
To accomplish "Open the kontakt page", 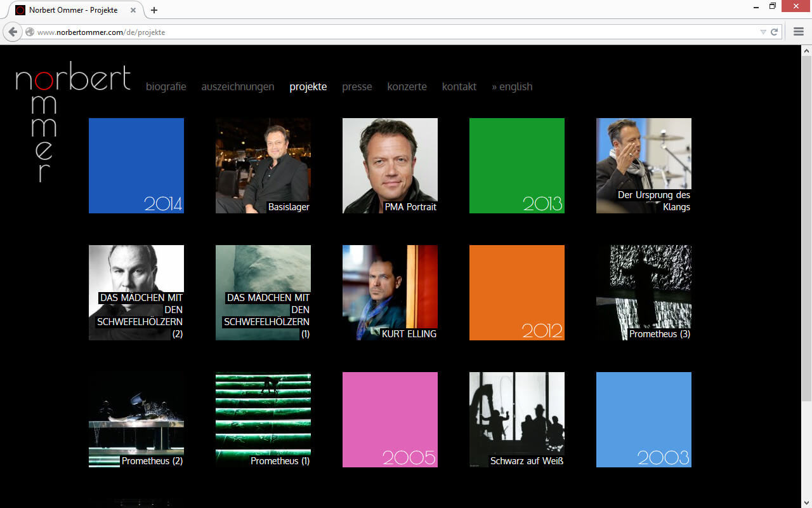I will click(459, 86).
